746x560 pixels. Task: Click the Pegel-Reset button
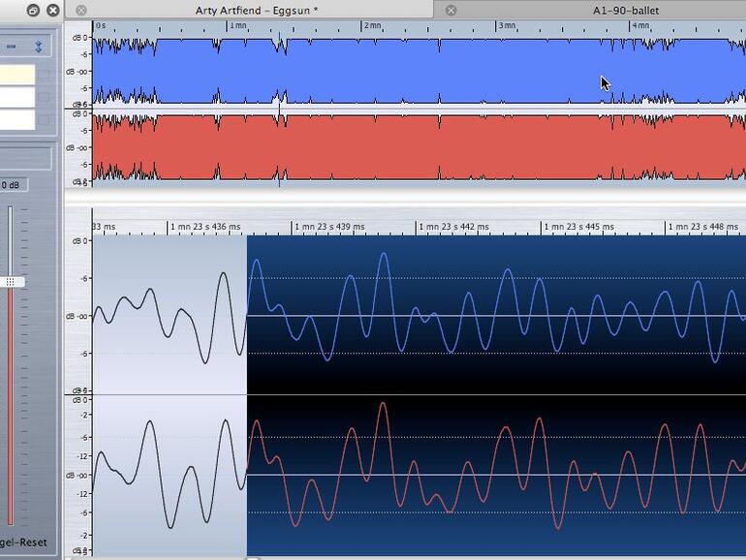coord(23,543)
